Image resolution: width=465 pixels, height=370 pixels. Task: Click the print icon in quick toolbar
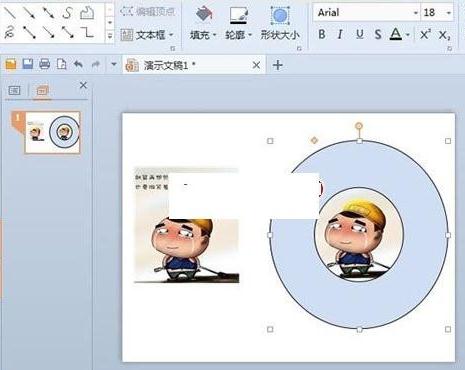[44, 64]
